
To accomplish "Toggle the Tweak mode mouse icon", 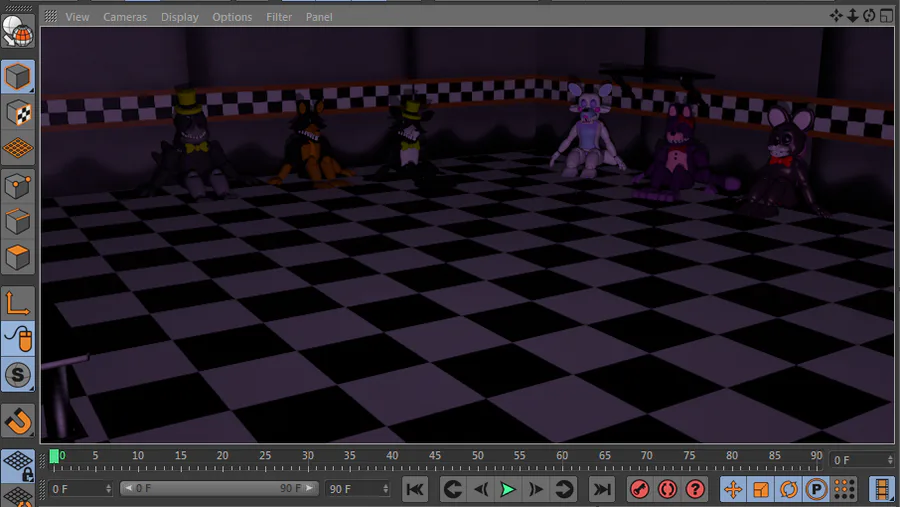I will pyautogui.click(x=18, y=339).
